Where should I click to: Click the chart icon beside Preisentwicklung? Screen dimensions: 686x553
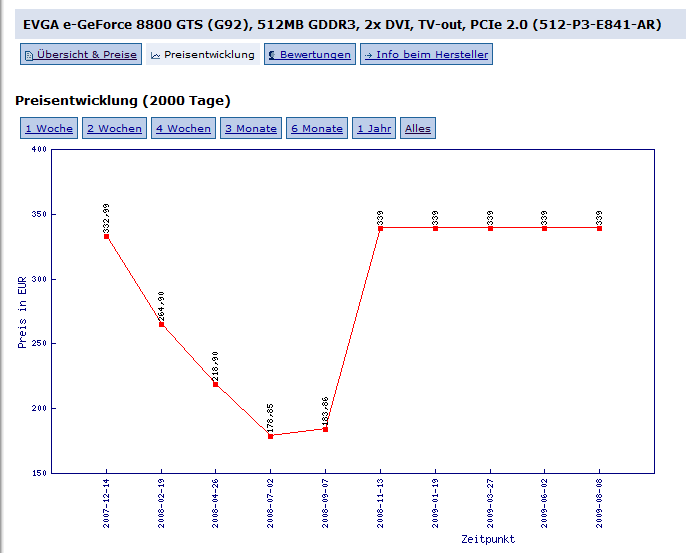tap(155, 56)
